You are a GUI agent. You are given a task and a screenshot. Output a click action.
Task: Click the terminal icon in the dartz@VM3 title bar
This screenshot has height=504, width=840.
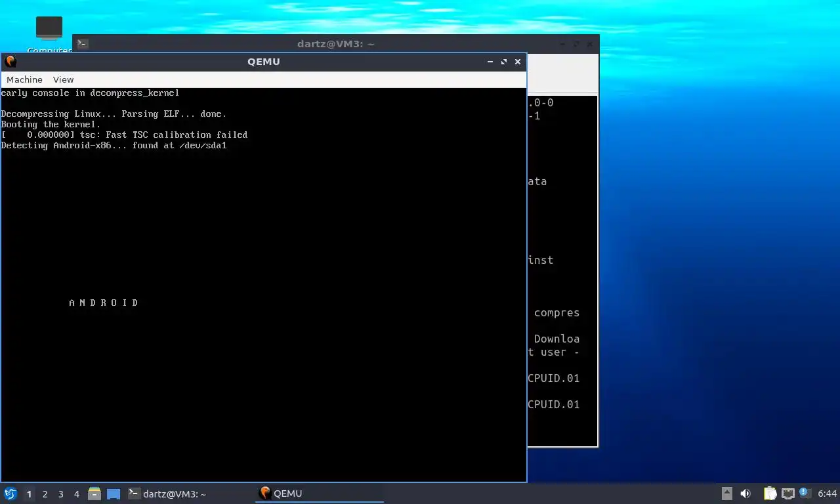point(83,44)
